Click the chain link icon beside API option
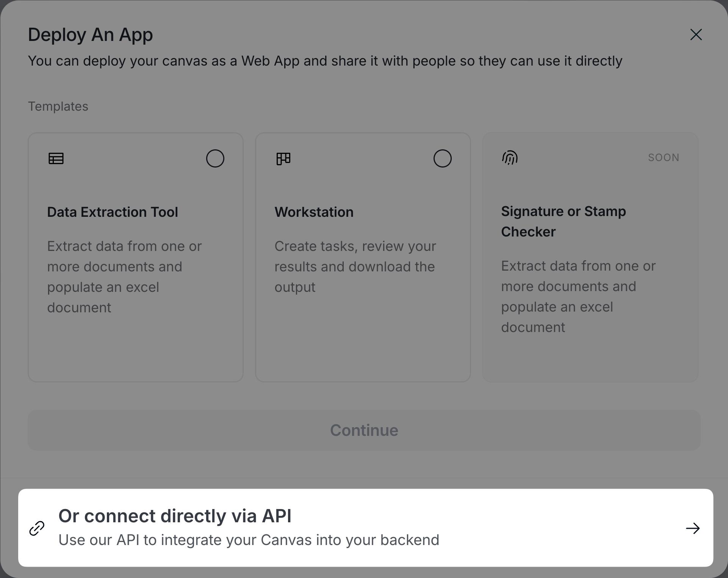The width and height of the screenshot is (728, 578). coord(37,528)
